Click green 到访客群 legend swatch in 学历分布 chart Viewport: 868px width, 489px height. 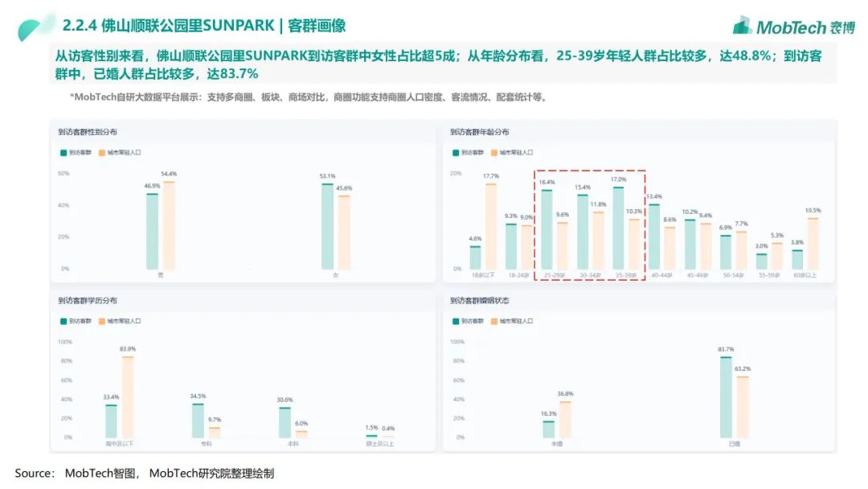pos(63,321)
